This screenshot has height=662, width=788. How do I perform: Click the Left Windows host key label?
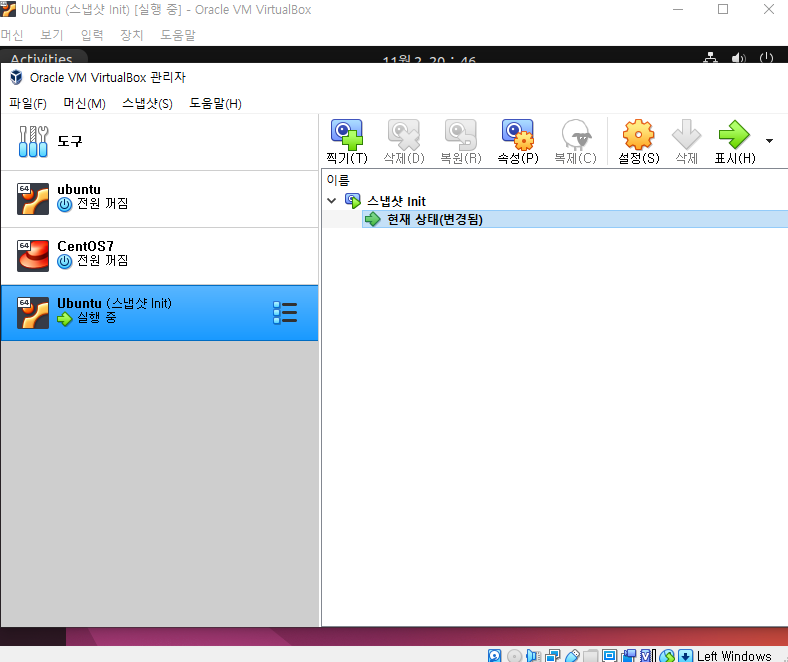tap(734, 656)
